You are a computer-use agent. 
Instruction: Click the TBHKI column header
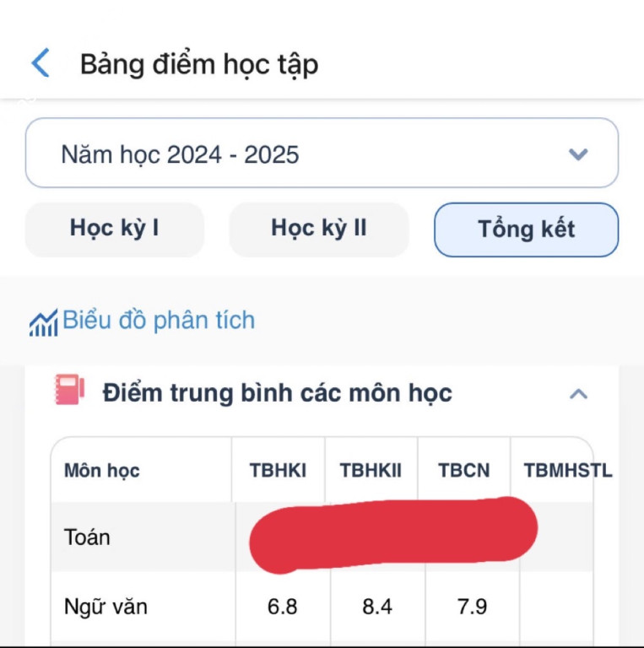pyautogui.click(x=278, y=471)
